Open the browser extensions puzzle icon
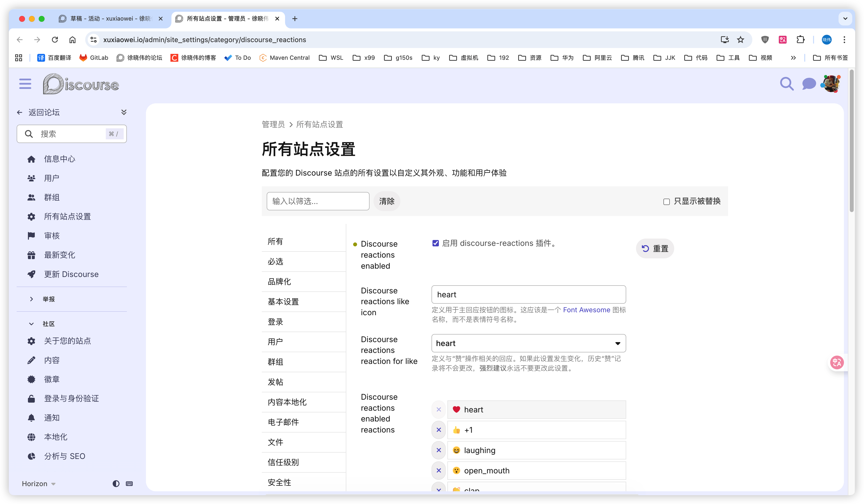Viewport: 864px width, 504px height. tap(800, 40)
